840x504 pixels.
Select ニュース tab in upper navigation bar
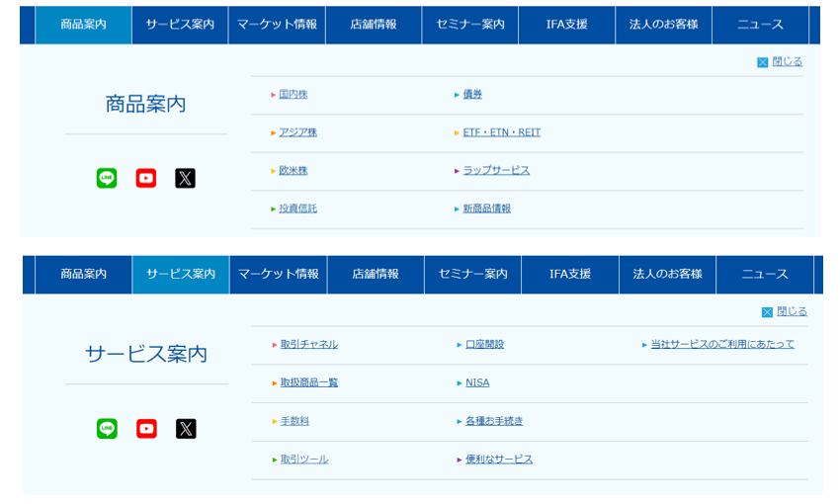coord(760,25)
